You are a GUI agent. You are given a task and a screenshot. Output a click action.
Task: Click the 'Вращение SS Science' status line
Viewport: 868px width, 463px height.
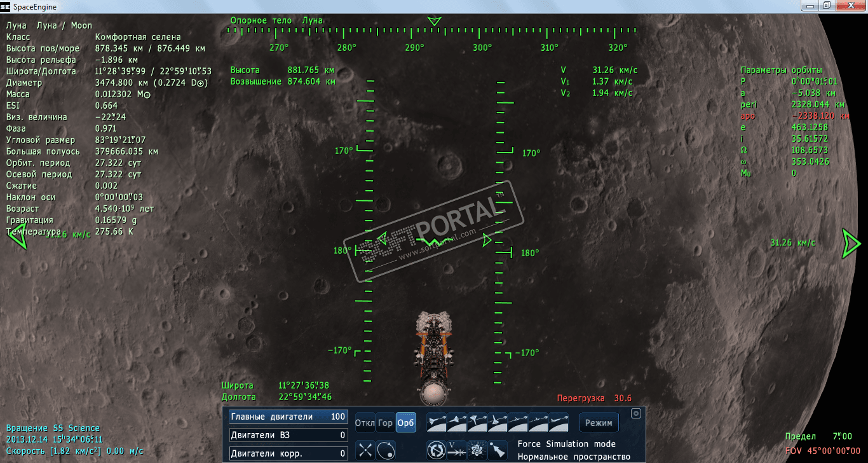pos(53,428)
